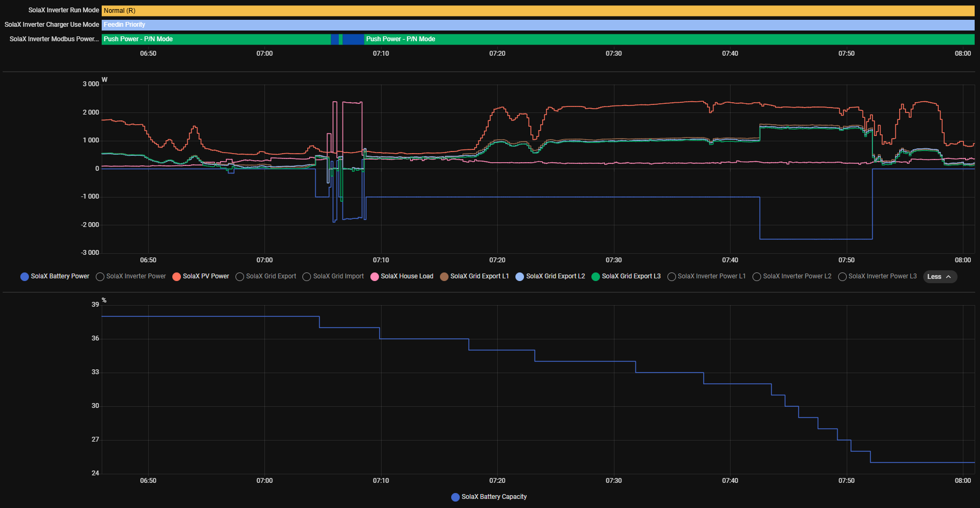Click the 24 % axis label
Viewport: 980px width, 508px height.
[x=95, y=473]
